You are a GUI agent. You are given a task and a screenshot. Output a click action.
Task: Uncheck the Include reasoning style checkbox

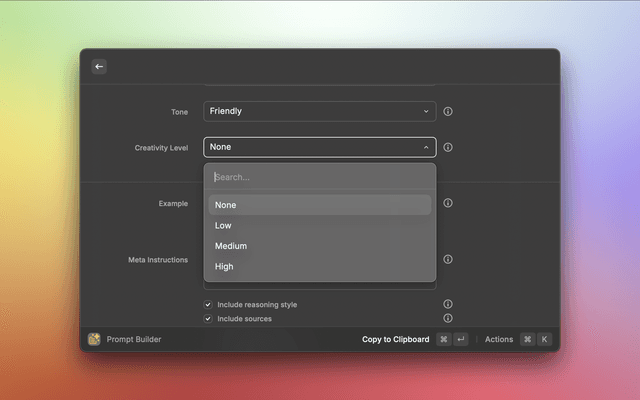pos(208,304)
